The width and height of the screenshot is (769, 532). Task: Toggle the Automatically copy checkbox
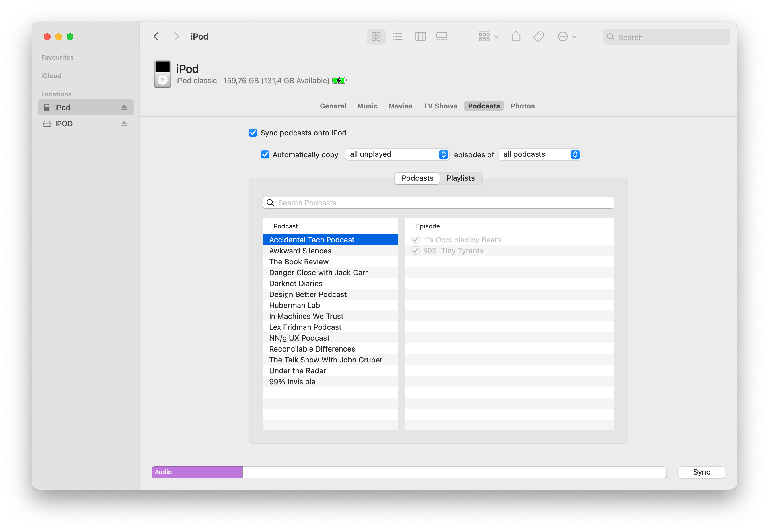[265, 154]
